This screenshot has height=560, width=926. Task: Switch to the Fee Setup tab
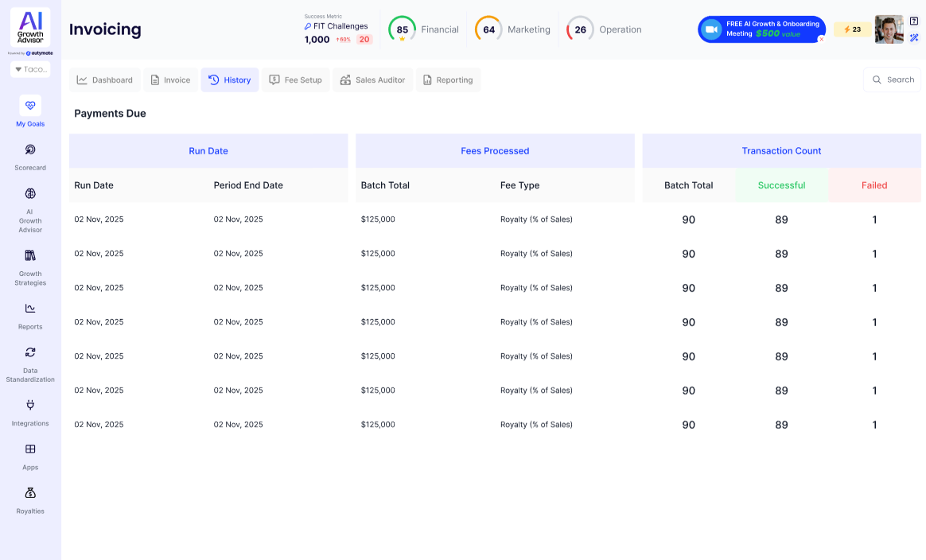(295, 80)
